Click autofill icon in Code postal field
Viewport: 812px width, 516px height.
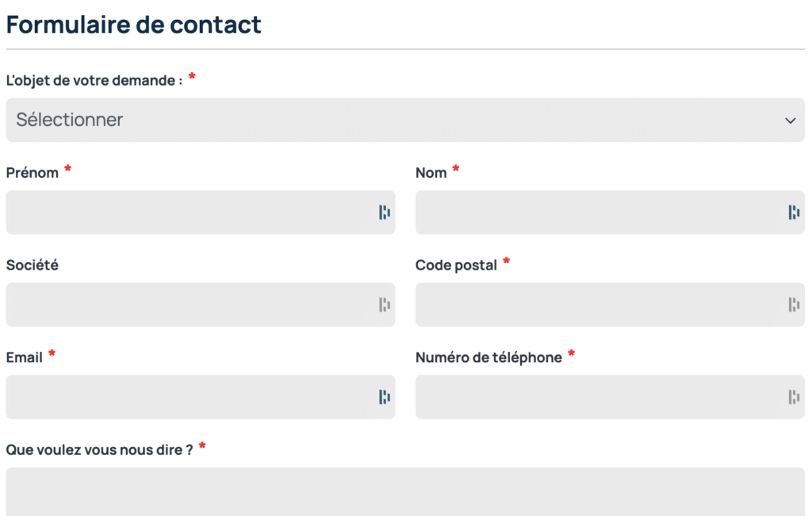coord(794,304)
